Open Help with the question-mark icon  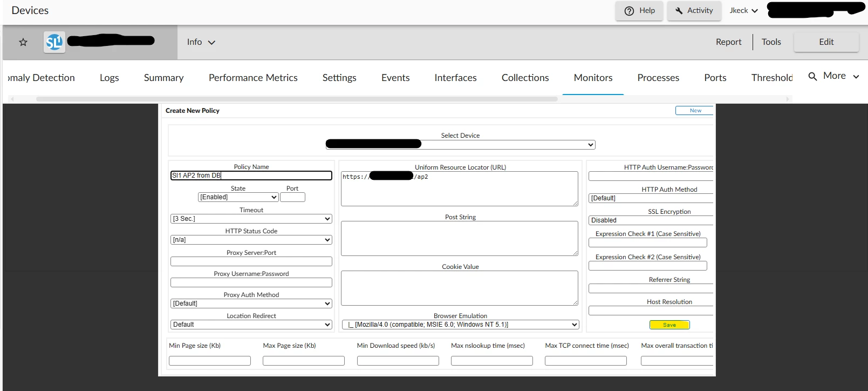click(x=639, y=11)
